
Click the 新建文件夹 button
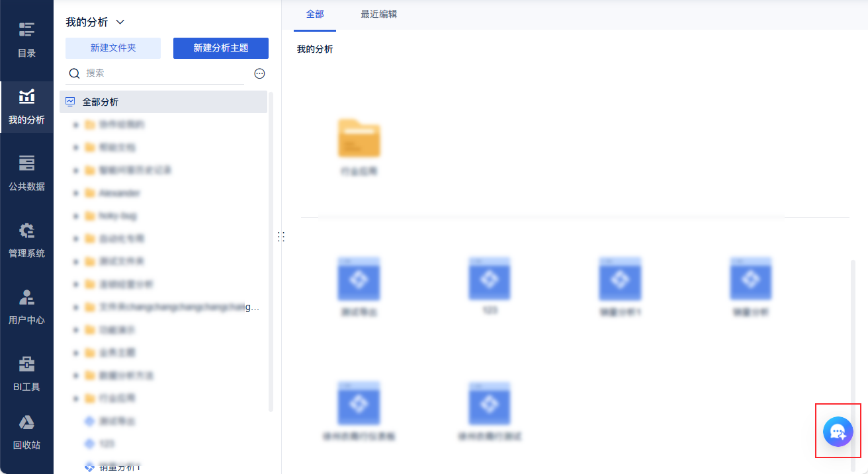coord(113,48)
